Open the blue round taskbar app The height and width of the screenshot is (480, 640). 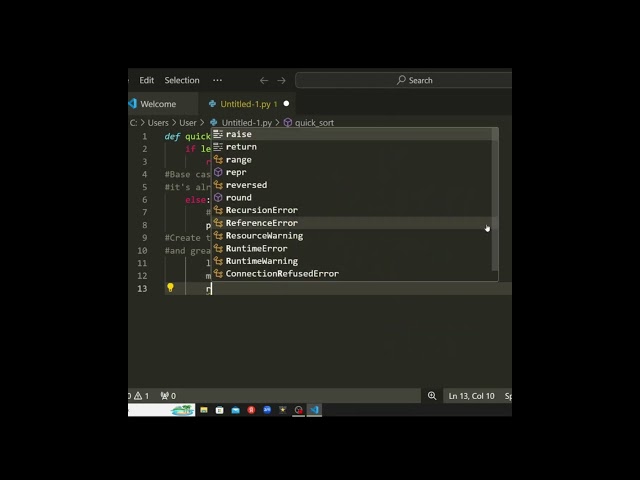267,409
